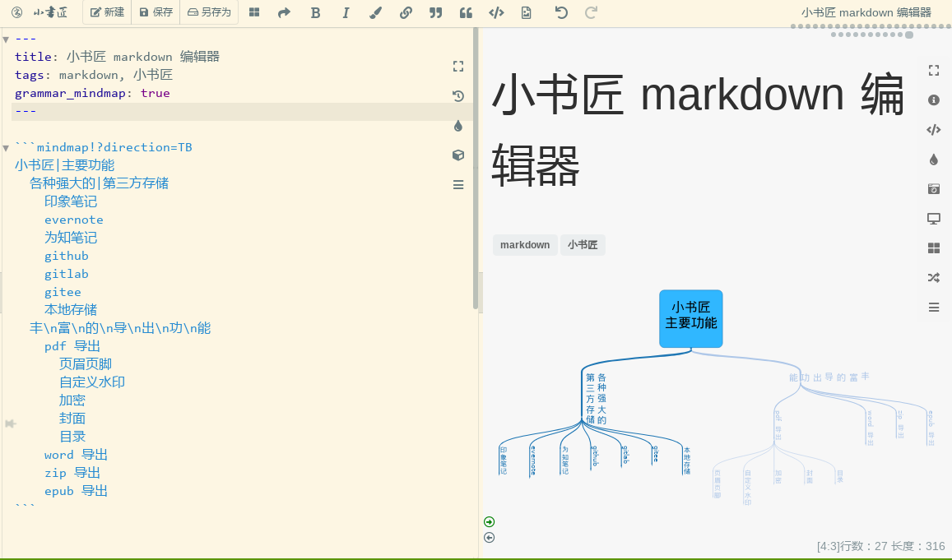This screenshot has height=560, width=952.
Task: Click the tags line in editor
Action: (x=94, y=75)
